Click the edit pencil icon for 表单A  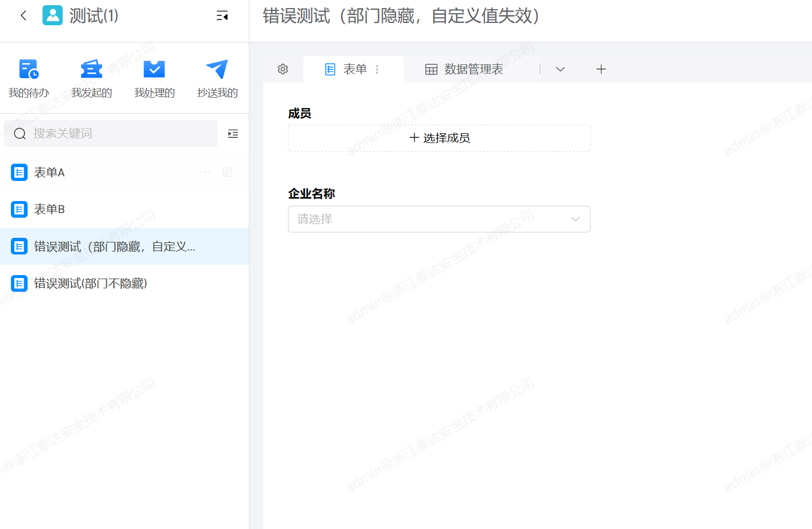tap(227, 172)
